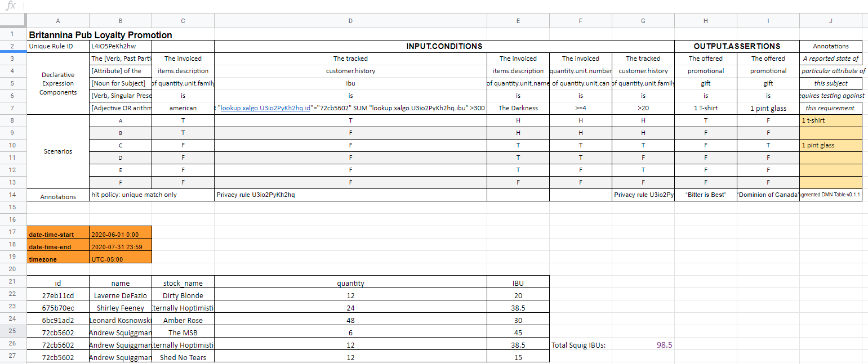Click the cell 'The Darkness'
This screenshot has height=364, width=868.
(518, 108)
